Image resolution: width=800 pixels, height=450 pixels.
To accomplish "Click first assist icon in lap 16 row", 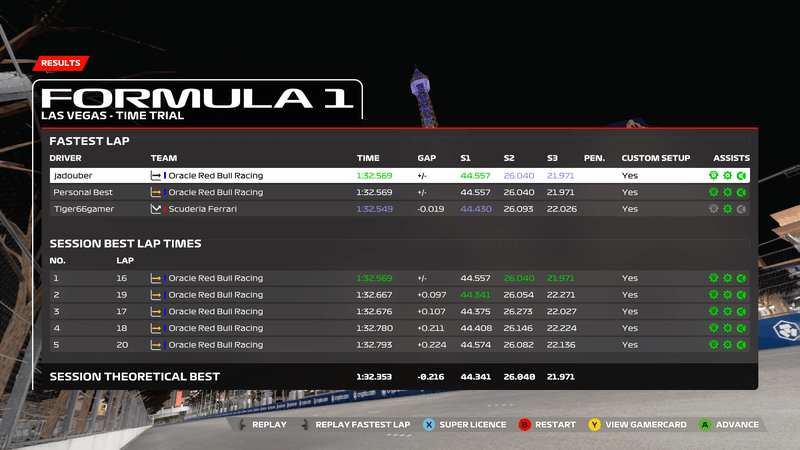I will click(x=714, y=278).
